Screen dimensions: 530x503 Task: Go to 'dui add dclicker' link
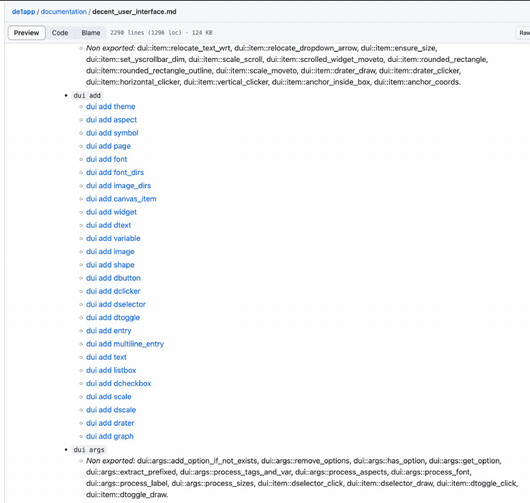pyautogui.click(x=113, y=291)
